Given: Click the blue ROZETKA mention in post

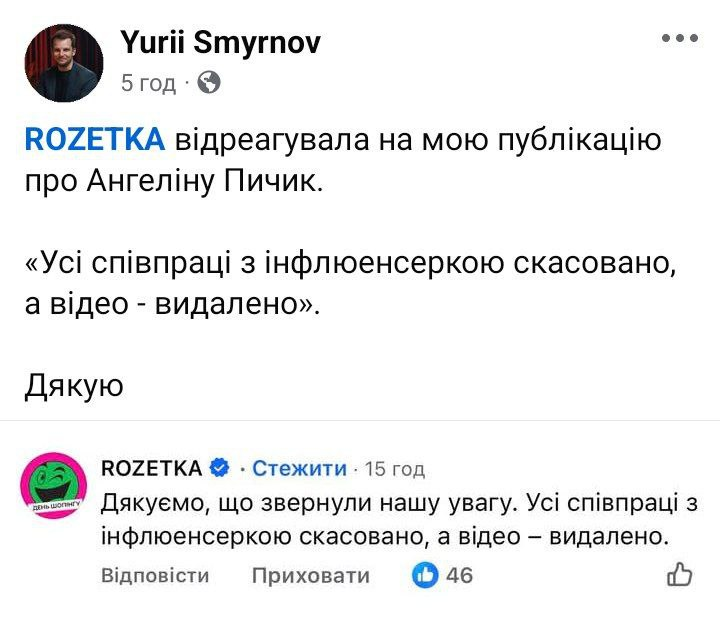Looking at the screenshot, I should pyautogui.click(x=94, y=141).
